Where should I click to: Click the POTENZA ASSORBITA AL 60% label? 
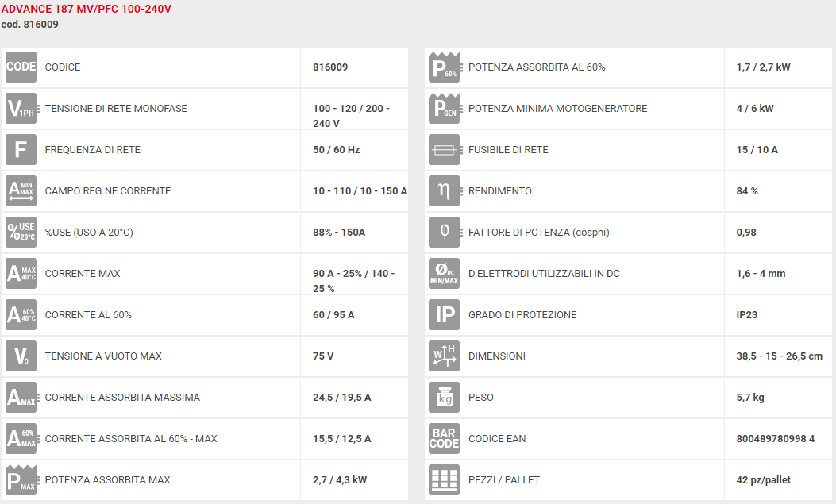[x=537, y=67]
